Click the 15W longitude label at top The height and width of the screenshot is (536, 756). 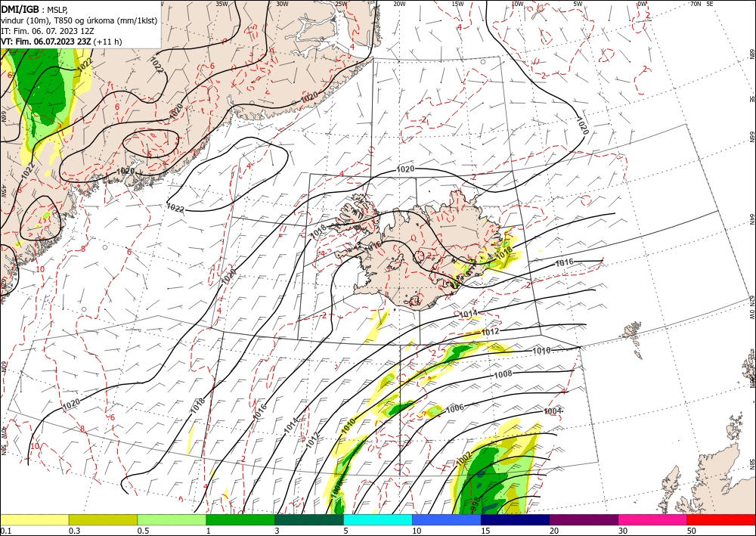[x=457, y=4]
